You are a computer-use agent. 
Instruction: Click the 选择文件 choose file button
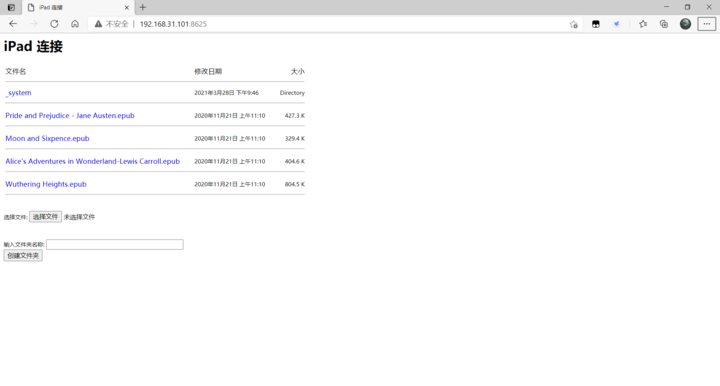pyautogui.click(x=45, y=217)
